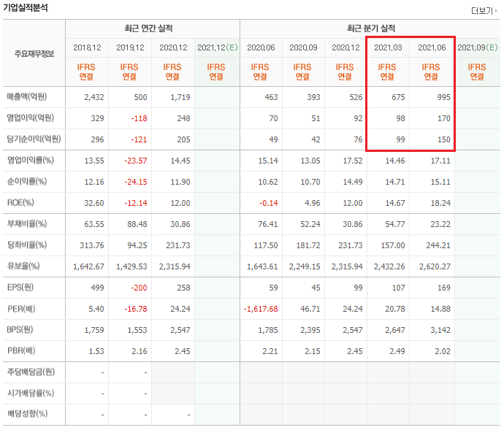Image resolution: width=504 pixels, height=430 pixels.
Task: Open the 더보기 link
Action: click(484, 11)
